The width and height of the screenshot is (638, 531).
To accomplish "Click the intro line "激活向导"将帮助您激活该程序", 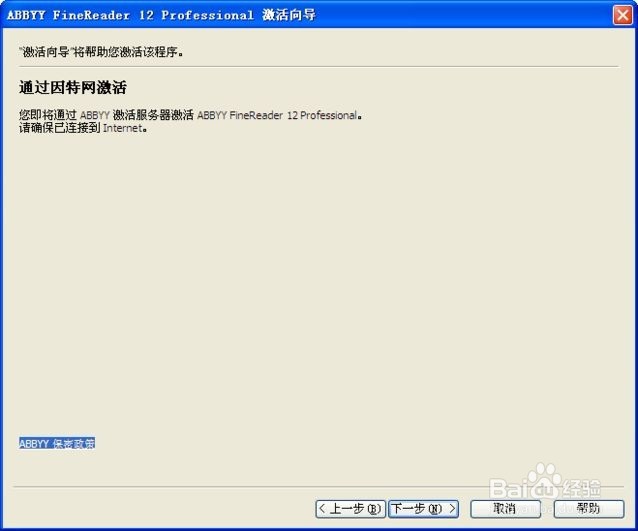I will coord(101,52).
